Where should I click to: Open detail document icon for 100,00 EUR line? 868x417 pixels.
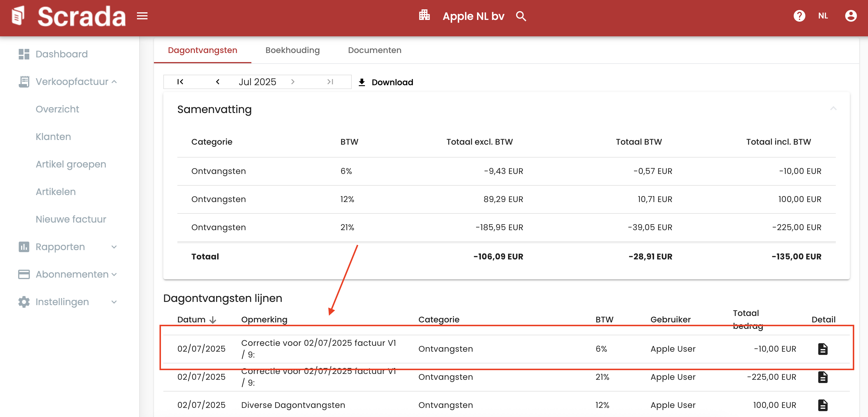pos(823,405)
